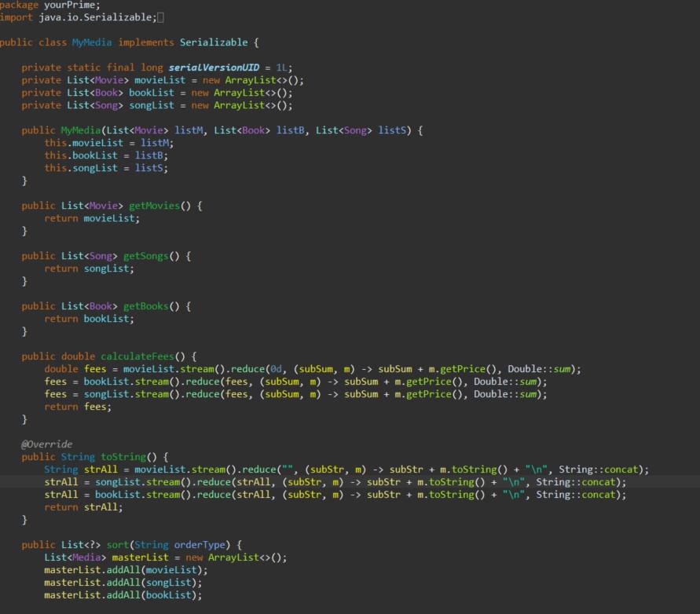
Task: Click the line starting 'fees = songList.stream()'
Action: pyautogui.click(x=295, y=394)
